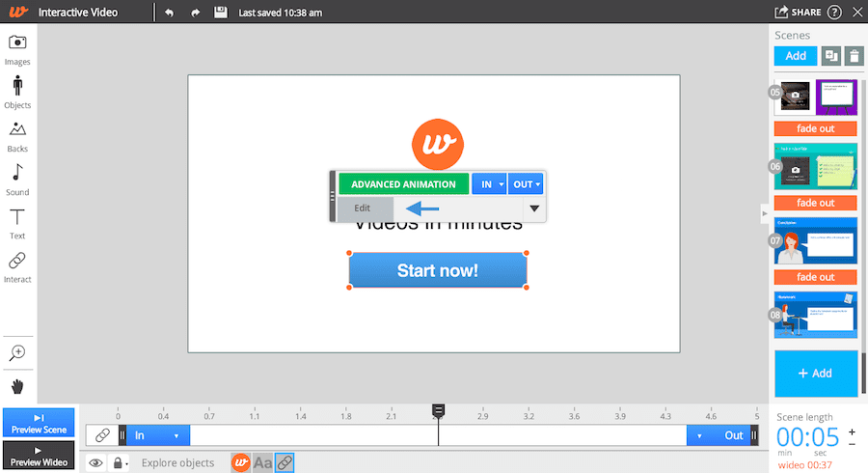
Task: Click the large + Add scene tile
Action: pos(816,374)
